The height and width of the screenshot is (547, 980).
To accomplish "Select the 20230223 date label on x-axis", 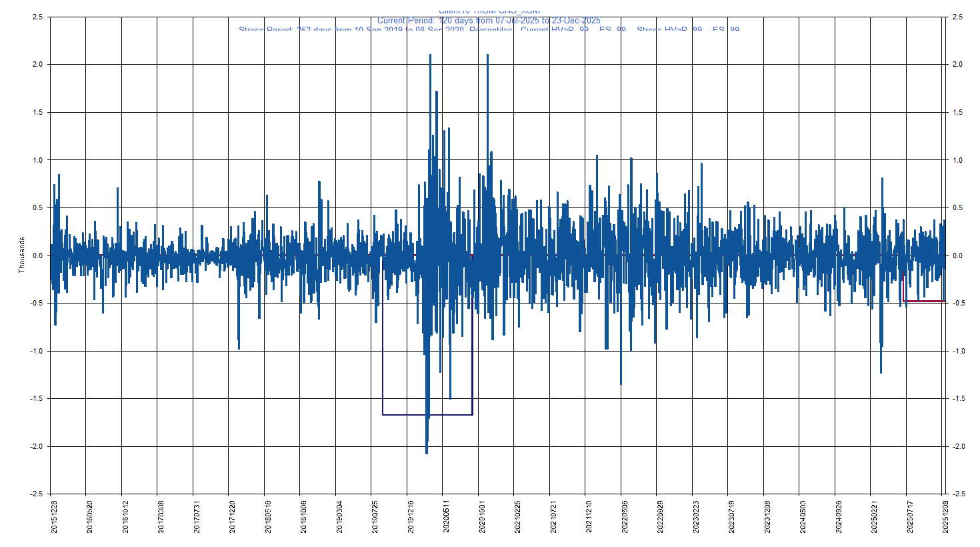I will click(x=695, y=518).
